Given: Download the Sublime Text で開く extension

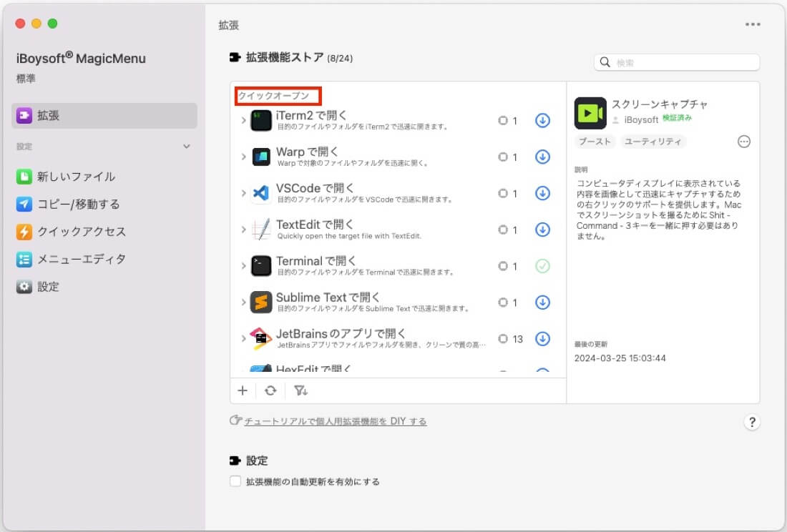Looking at the screenshot, I should (x=542, y=302).
